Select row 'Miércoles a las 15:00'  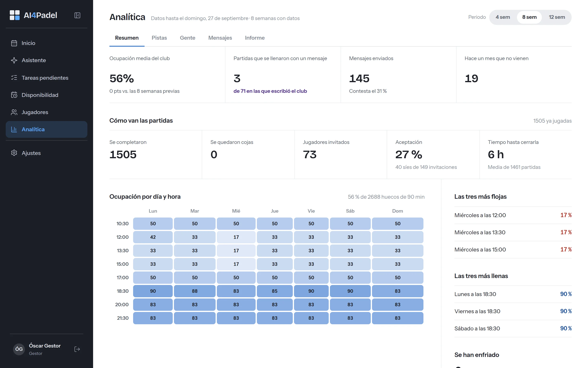(513, 249)
